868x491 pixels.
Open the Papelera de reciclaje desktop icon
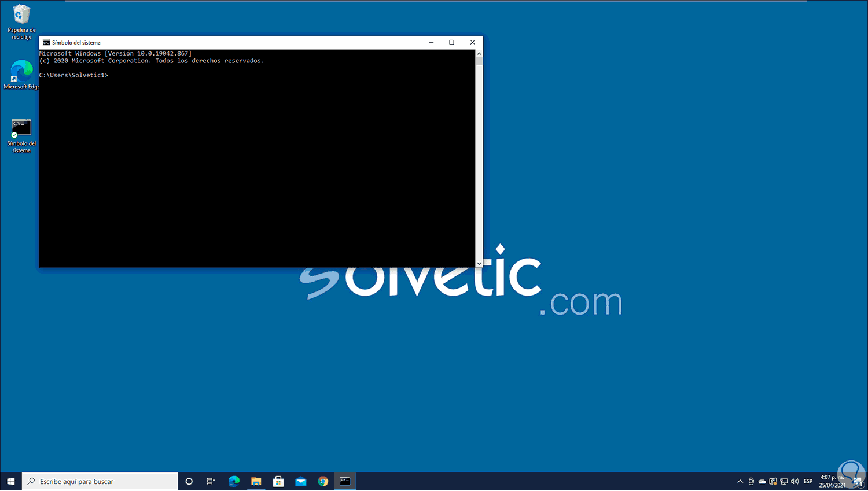pyautogui.click(x=21, y=22)
